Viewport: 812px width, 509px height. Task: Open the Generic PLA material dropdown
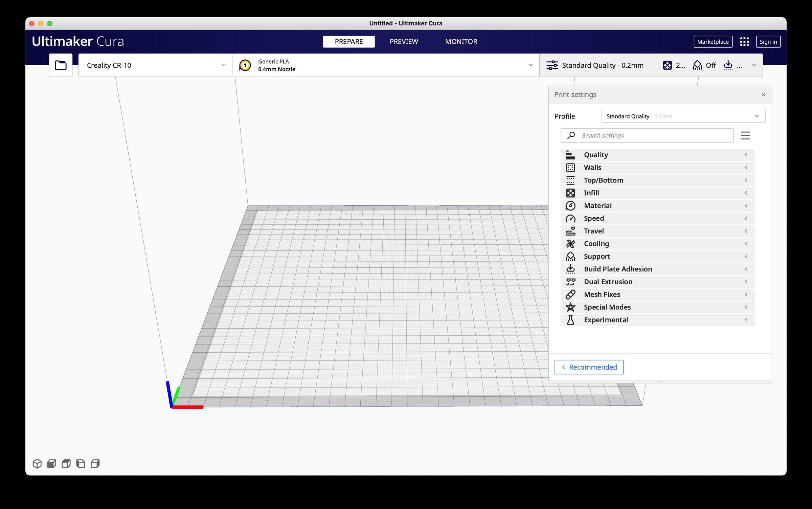[386, 65]
